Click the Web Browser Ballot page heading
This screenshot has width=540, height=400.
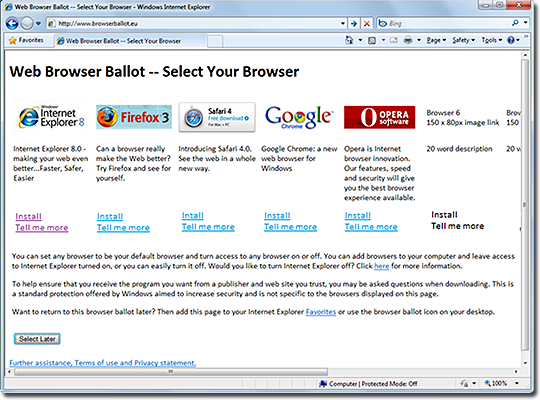pos(154,72)
